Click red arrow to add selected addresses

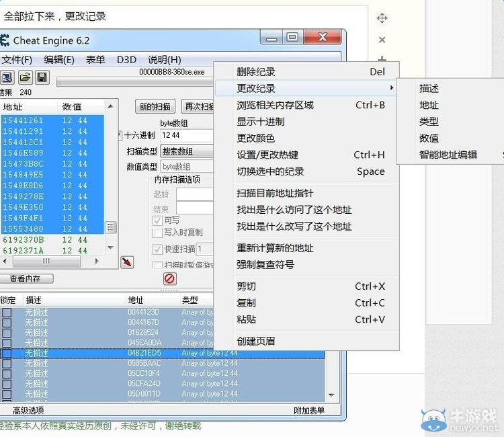[x=127, y=262]
